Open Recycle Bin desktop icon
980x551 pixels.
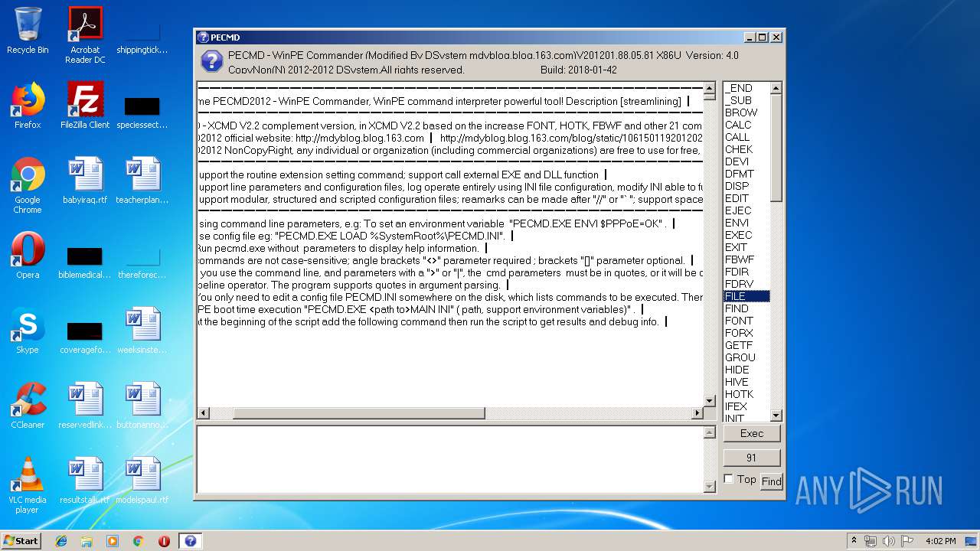click(x=28, y=31)
